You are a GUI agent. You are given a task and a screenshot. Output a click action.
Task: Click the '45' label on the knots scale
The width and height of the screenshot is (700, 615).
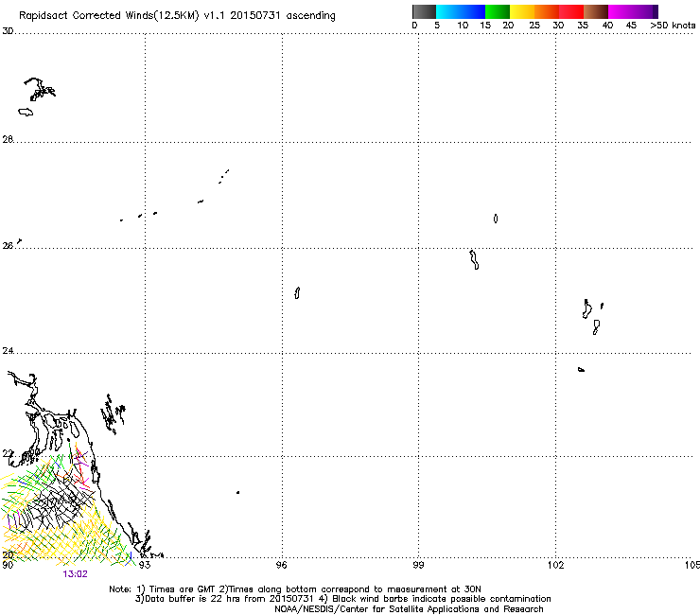631,26
